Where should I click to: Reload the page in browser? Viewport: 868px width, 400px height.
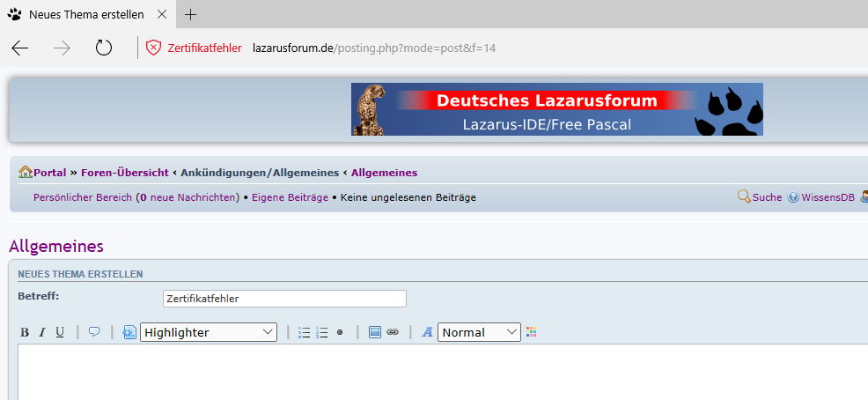tap(104, 48)
